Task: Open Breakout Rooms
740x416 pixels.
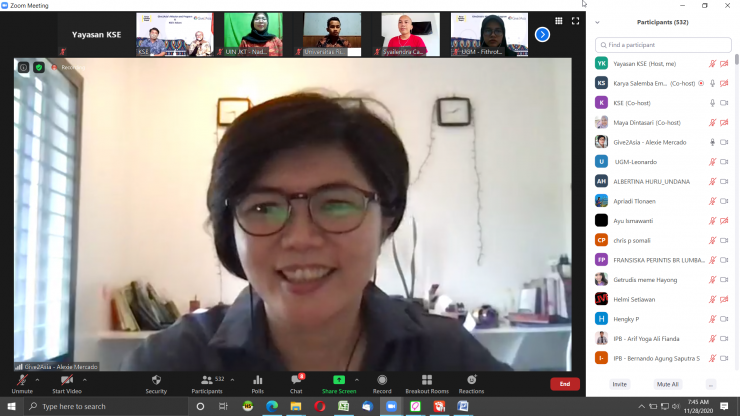Action: (x=427, y=384)
